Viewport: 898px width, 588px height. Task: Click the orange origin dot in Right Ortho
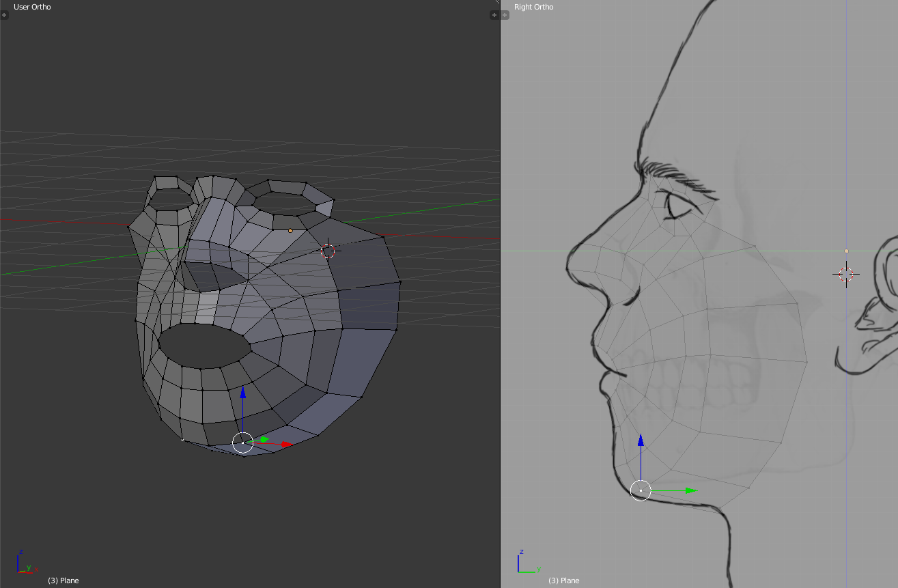pyautogui.click(x=846, y=251)
